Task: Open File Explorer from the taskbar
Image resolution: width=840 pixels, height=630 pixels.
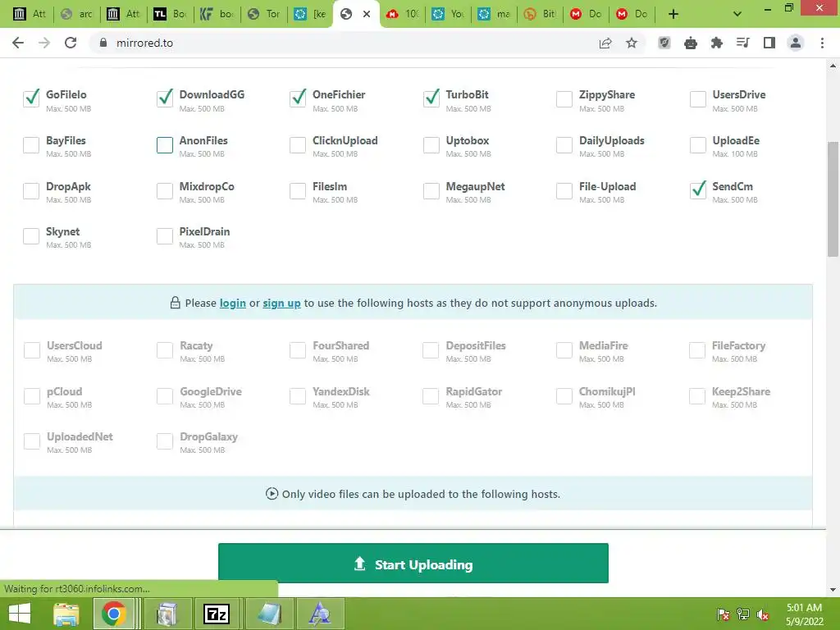Action: click(x=66, y=614)
